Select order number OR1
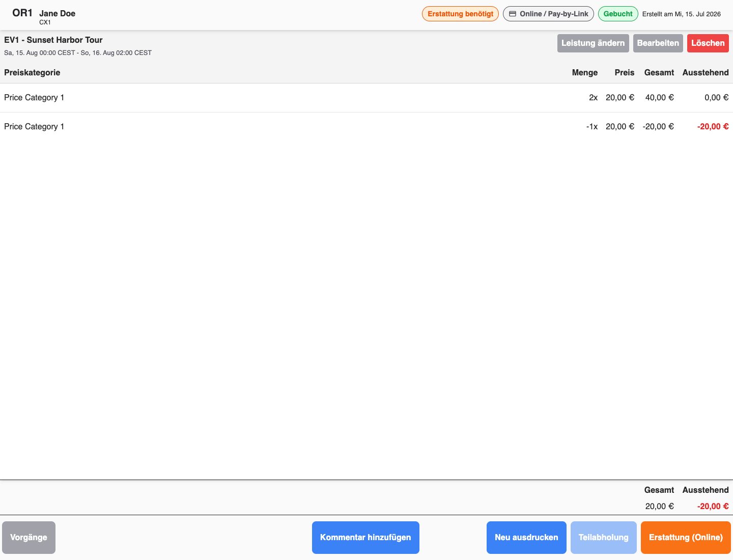Viewport: 733px width, 560px height. click(22, 13)
